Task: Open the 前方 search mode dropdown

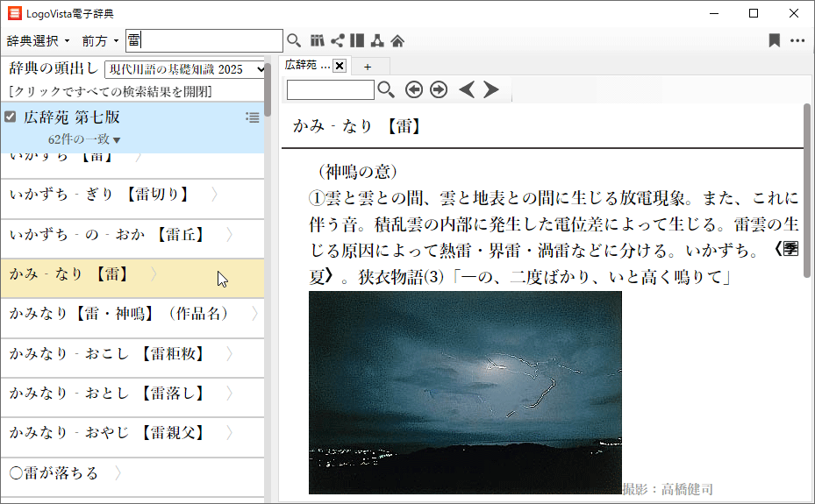Action: [x=100, y=40]
